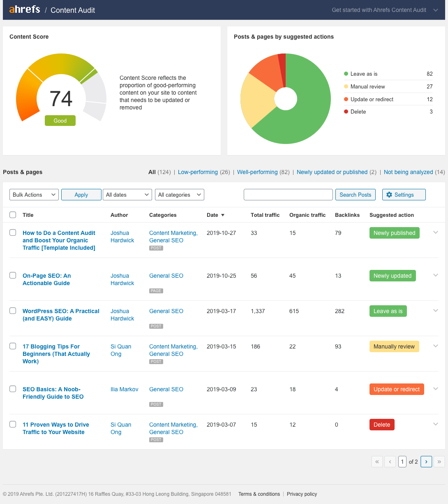Click the magnifying-style Search Posts control
The image size is (448, 504).
pos(355,194)
